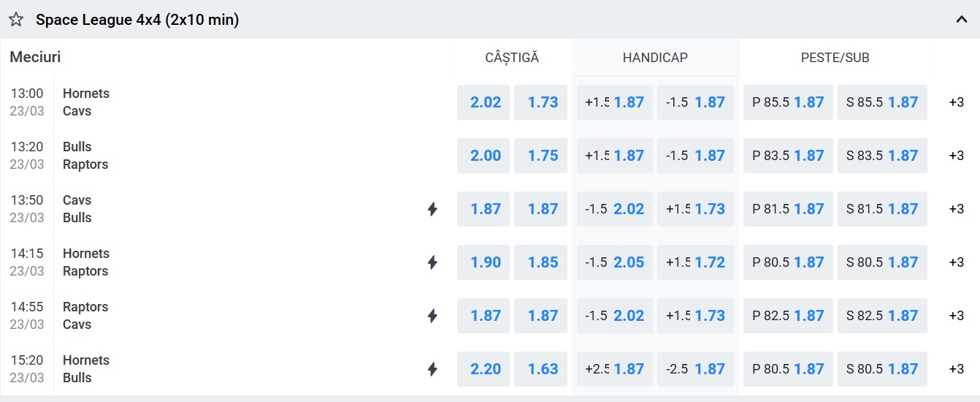Click lightning icon for 14:15 Hornets vs Raptors
980x402 pixels.
tap(432, 262)
